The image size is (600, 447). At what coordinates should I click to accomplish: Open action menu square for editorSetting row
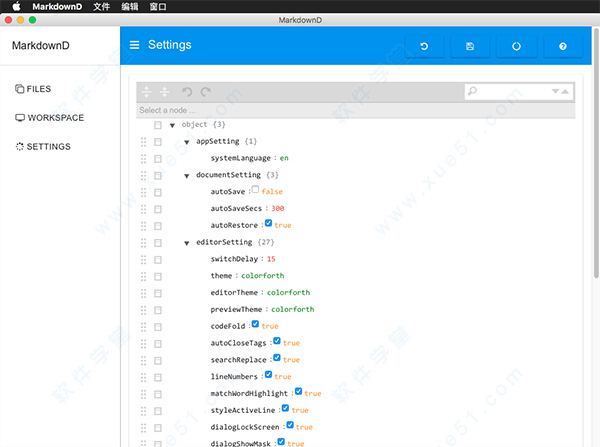point(158,243)
